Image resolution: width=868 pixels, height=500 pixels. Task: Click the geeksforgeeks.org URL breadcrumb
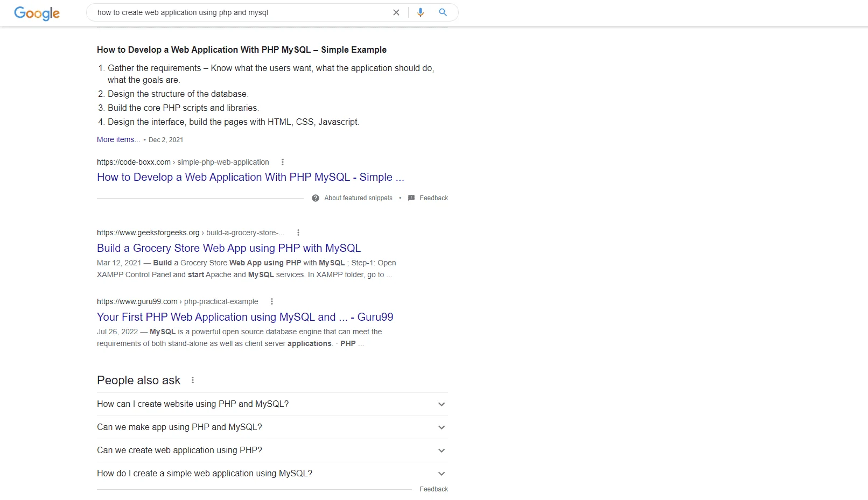tap(191, 233)
